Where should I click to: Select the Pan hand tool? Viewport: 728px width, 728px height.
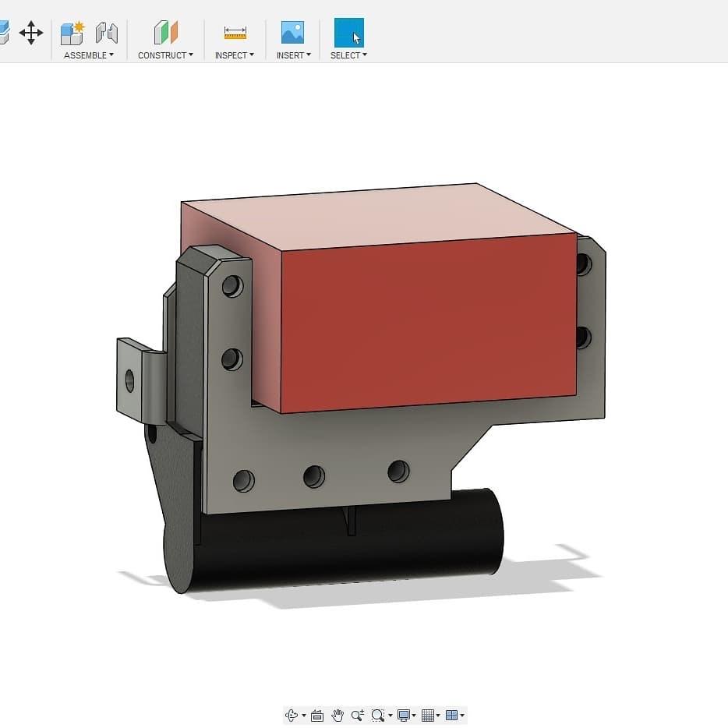pos(337,715)
